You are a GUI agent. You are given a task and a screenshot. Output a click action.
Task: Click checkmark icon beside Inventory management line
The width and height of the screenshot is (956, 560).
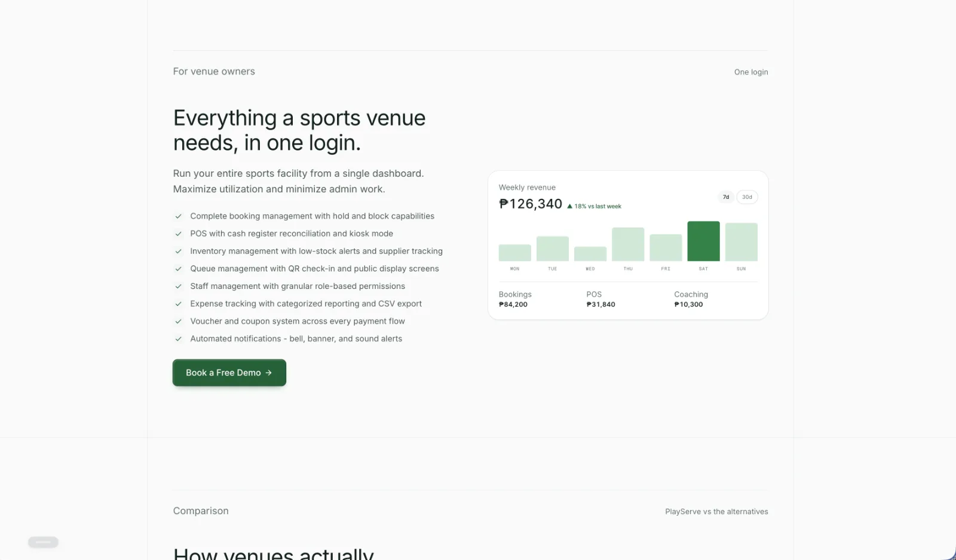[x=178, y=251]
